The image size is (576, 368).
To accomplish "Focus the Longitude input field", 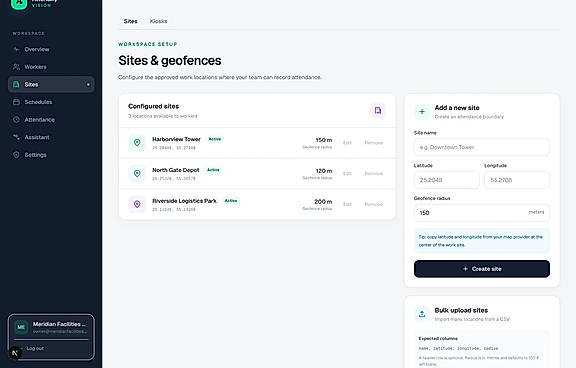I will [x=516, y=180].
